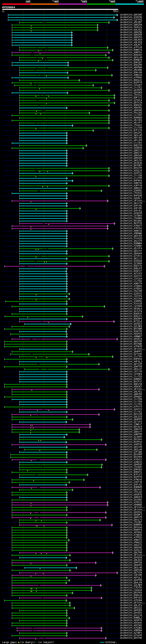Select hit label UniRef100_B4FXD3
The image size is (146, 644).
131,598
